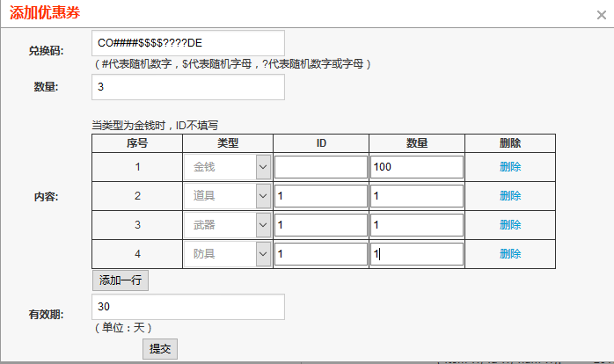This screenshot has height=364, width=614.
Task: Open the 武器 type dropdown in row 3
Action: pyautogui.click(x=228, y=225)
